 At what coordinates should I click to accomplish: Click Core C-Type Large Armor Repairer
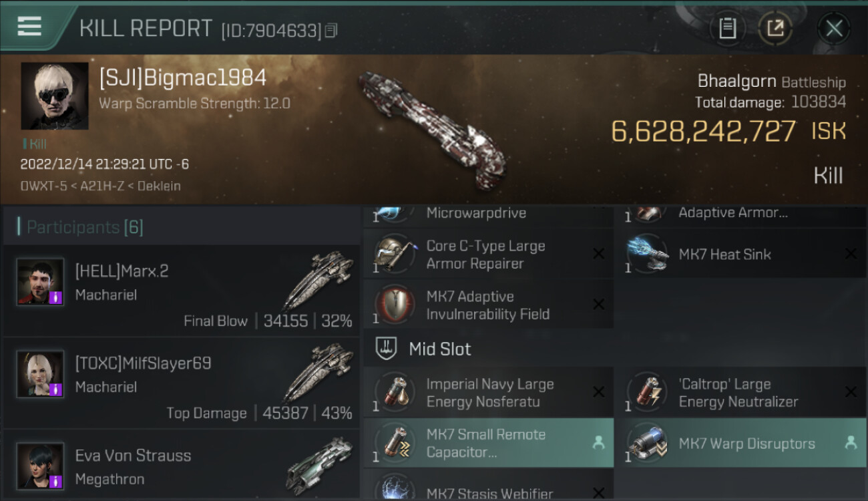tap(489, 254)
